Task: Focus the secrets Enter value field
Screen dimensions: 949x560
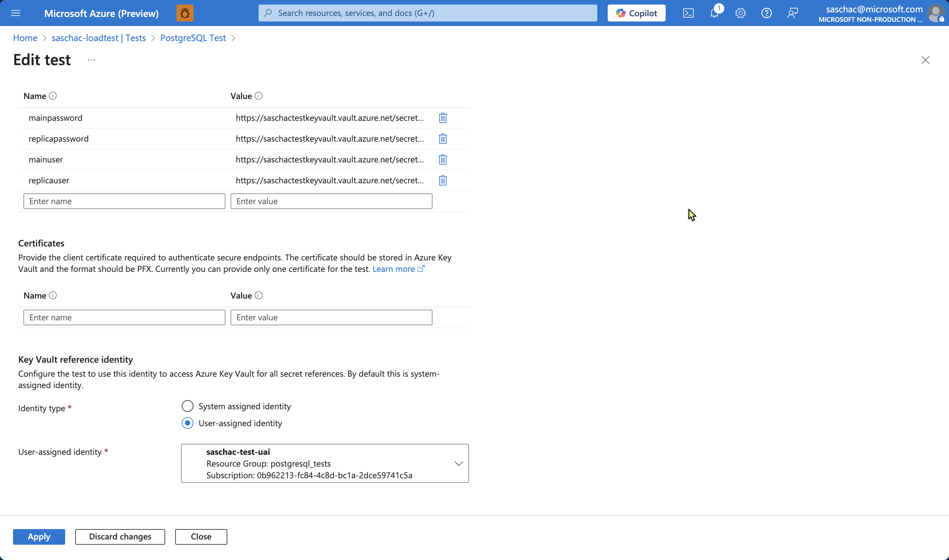Action: pos(331,201)
